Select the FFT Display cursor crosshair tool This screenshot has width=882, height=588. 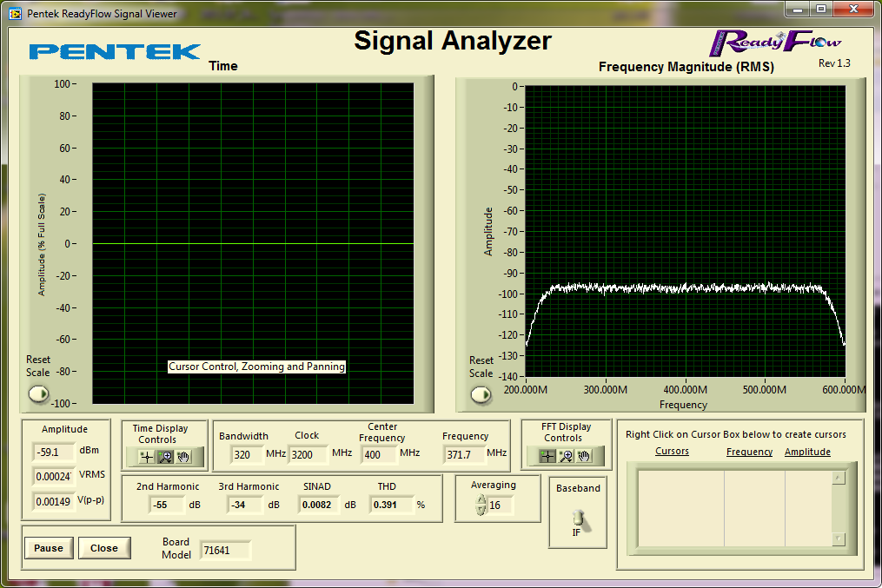[x=547, y=456]
